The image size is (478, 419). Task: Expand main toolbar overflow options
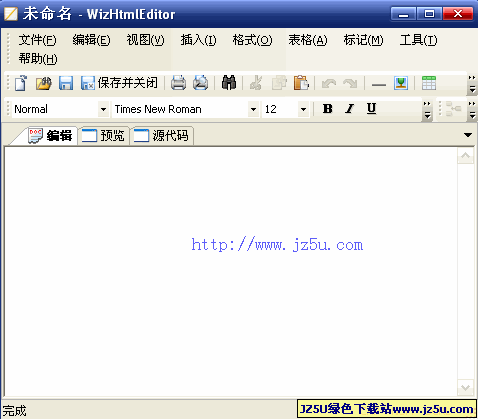pyautogui.click(x=472, y=83)
